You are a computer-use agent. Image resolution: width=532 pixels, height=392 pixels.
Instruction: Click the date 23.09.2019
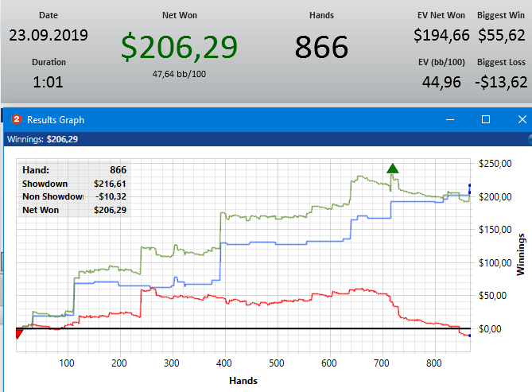point(49,35)
